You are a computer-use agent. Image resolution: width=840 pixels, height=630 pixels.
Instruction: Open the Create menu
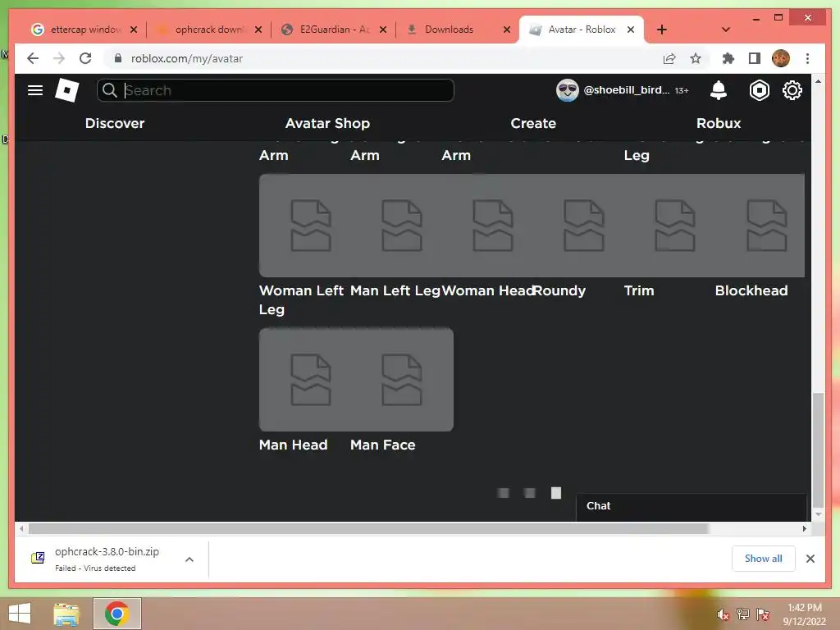point(533,123)
